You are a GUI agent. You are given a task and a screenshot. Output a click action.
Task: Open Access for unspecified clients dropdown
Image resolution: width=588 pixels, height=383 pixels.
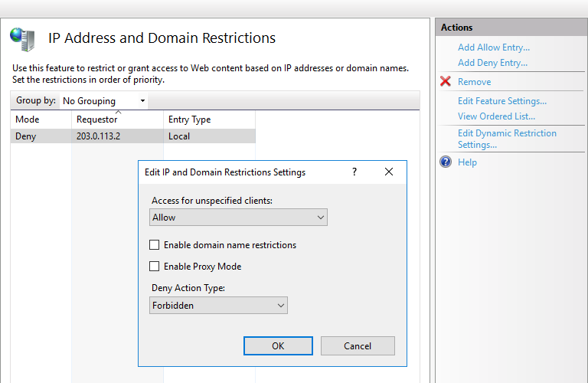click(239, 218)
